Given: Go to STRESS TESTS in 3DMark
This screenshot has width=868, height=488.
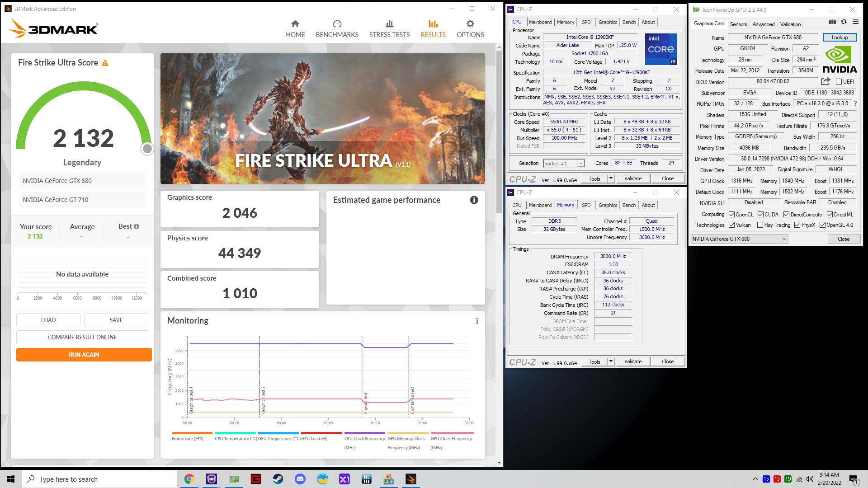Looking at the screenshot, I should (389, 29).
